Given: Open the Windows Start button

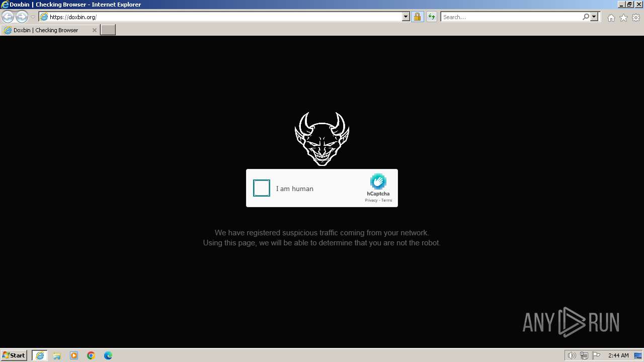Looking at the screenshot, I should coord(14,355).
